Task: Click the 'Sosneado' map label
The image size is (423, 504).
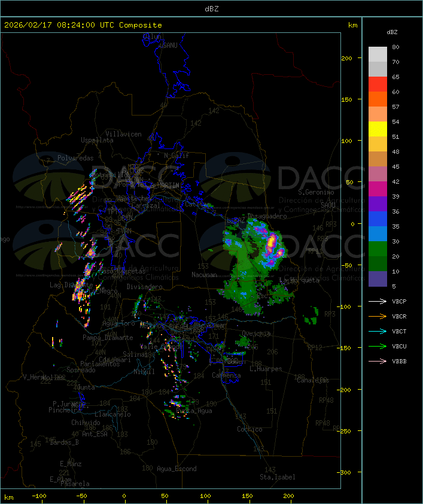Action: pos(81,370)
